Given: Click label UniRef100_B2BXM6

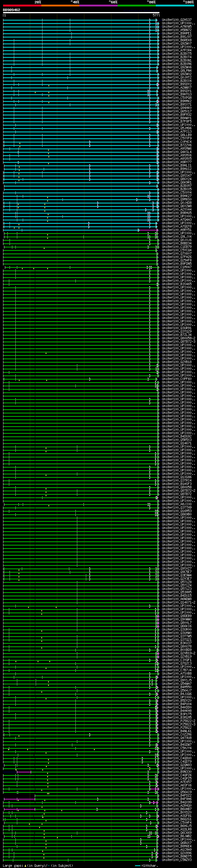Looking at the screenshot, I should (x=176, y=64).
